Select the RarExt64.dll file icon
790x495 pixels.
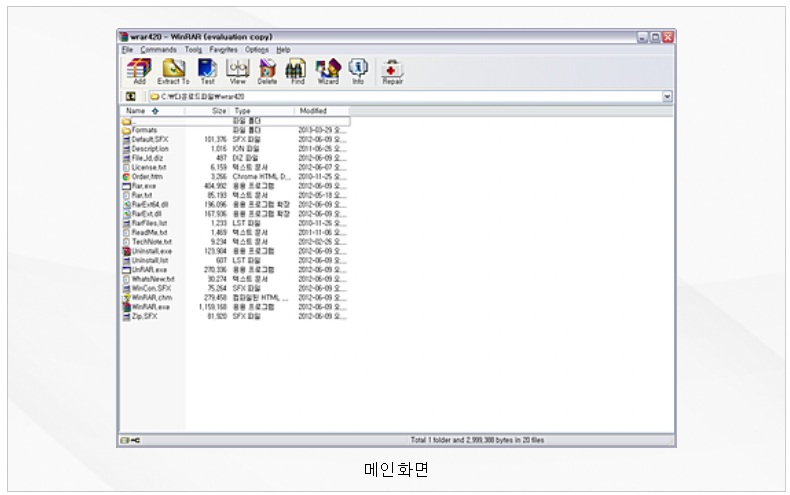[126, 205]
